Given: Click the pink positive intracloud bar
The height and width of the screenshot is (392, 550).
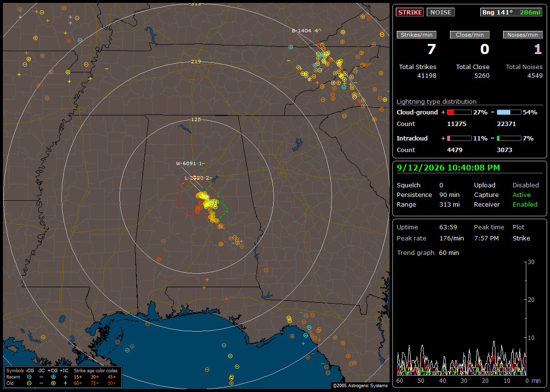Looking at the screenshot, I should 459,139.
